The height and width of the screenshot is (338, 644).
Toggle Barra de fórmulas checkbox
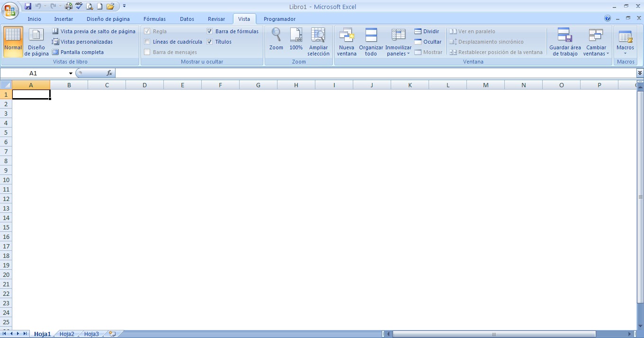tap(210, 31)
